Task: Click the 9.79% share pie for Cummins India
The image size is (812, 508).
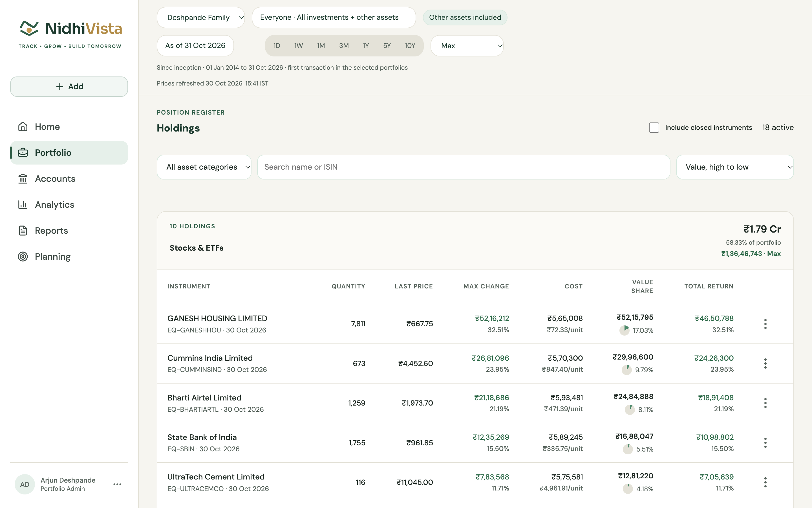Action: click(626, 370)
